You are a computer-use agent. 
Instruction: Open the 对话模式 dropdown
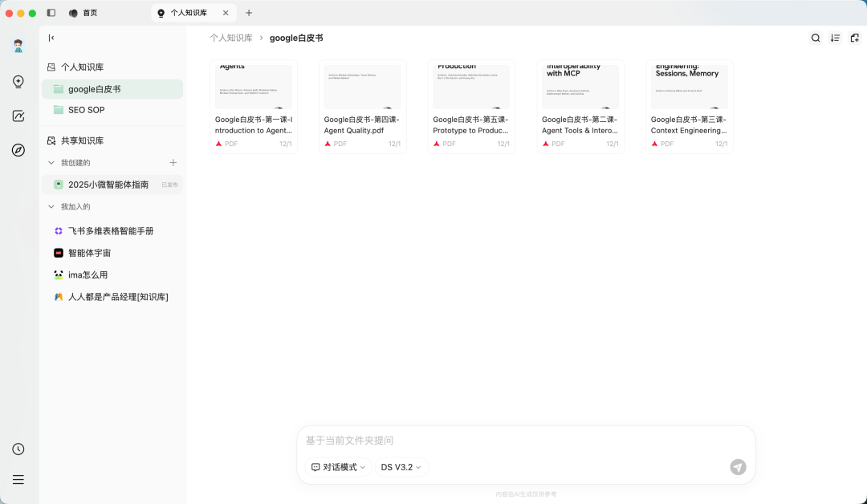pyautogui.click(x=337, y=467)
